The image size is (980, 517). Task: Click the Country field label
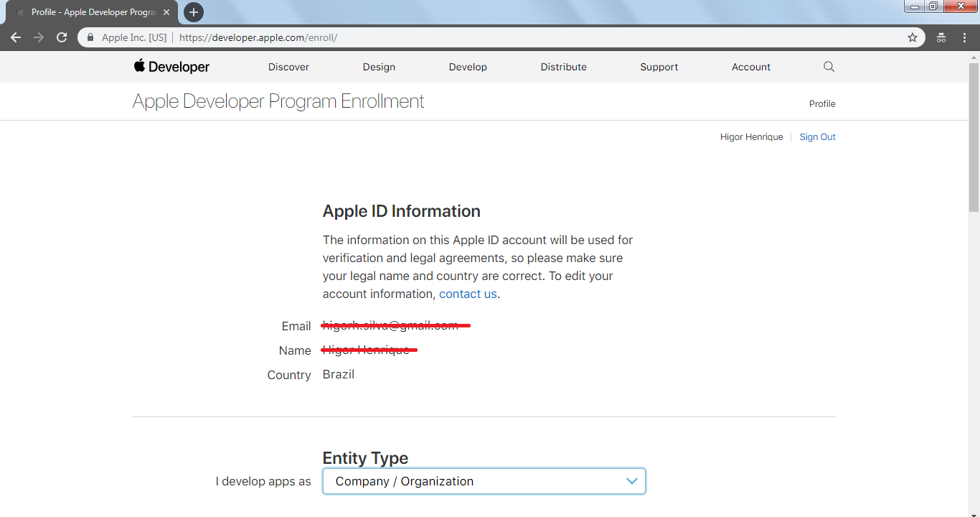[289, 375]
